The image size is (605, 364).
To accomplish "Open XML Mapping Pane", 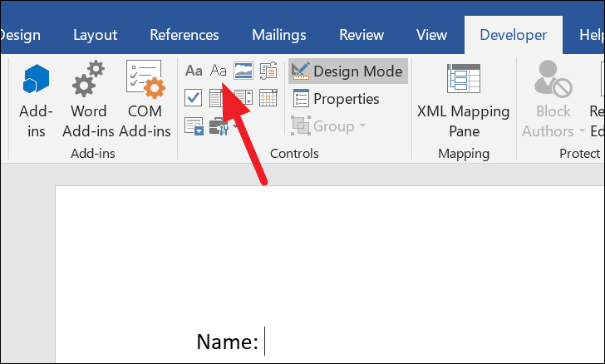I will (x=464, y=100).
